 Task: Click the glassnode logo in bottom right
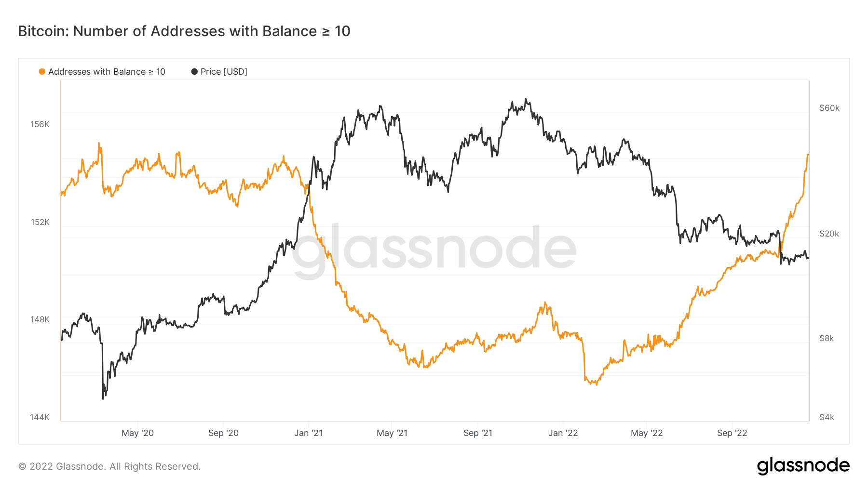coord(803,466)
